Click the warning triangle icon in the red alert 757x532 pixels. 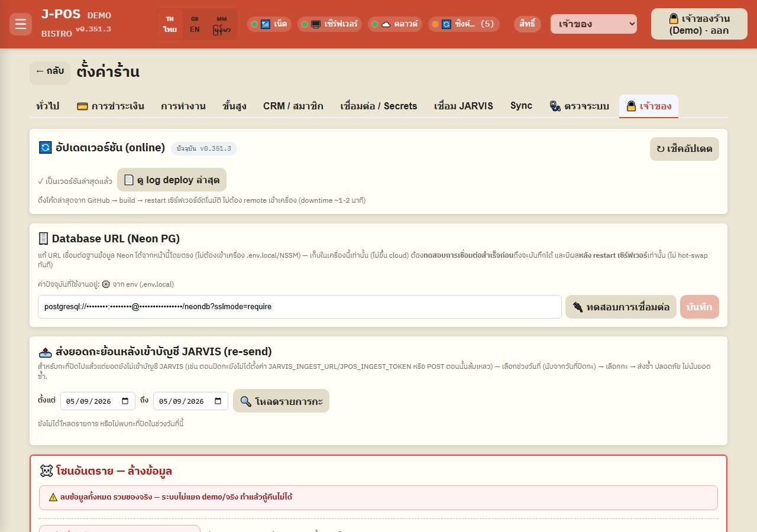pos(53,497)
